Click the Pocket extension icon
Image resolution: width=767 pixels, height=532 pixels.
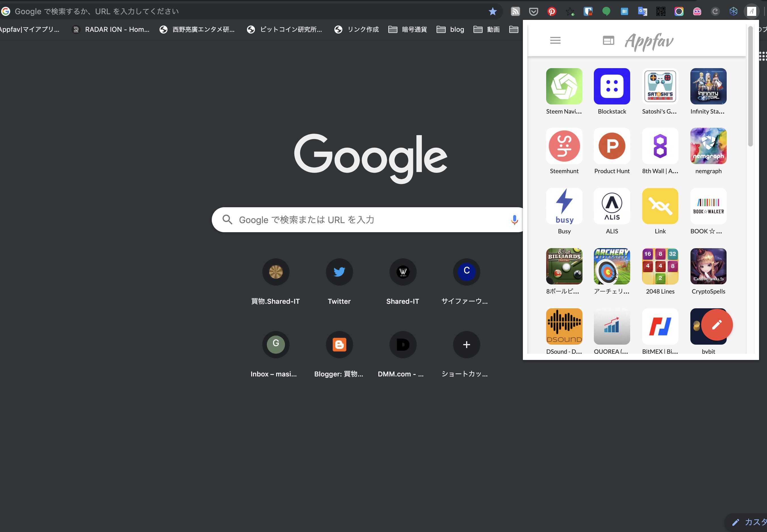(533, 11)
